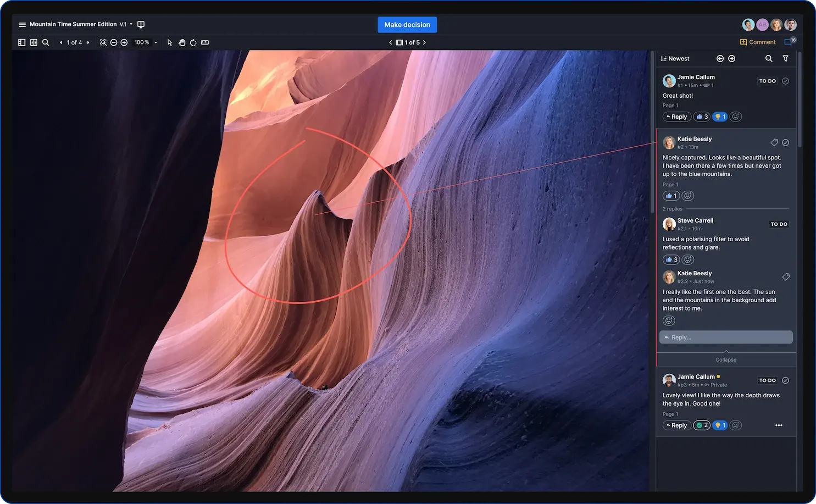Screen dimensions: 816x504
Task: Like Katie Beesly's comment with thumbs up
Action: point(670,195)
